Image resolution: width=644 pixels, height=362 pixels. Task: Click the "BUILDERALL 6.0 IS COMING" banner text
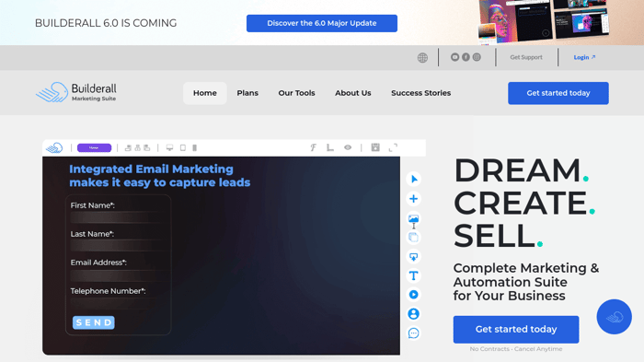click(106, 23)
